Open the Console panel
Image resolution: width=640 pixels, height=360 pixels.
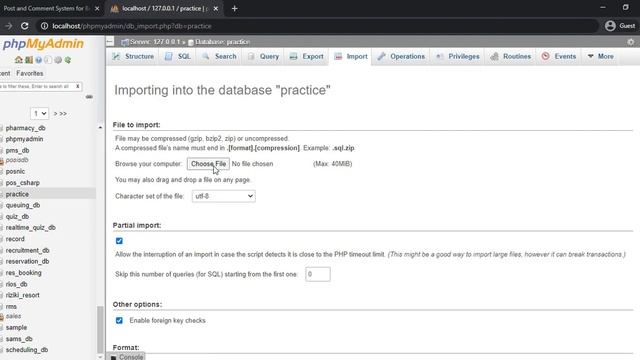(127, 357)
